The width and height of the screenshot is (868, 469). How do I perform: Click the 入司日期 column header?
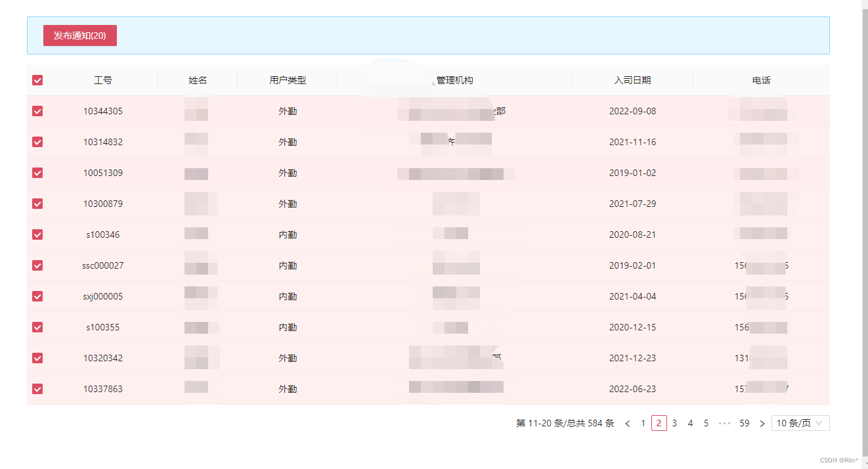(632, 79)
